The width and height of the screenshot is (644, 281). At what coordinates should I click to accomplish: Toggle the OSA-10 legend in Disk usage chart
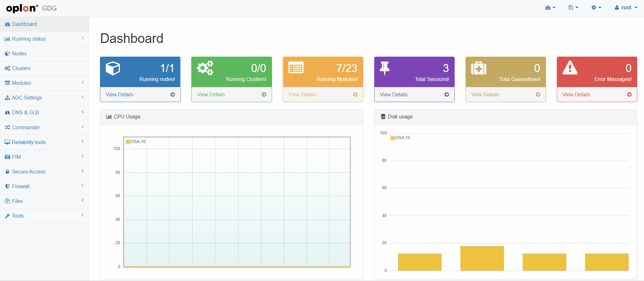tap(400, 138)
